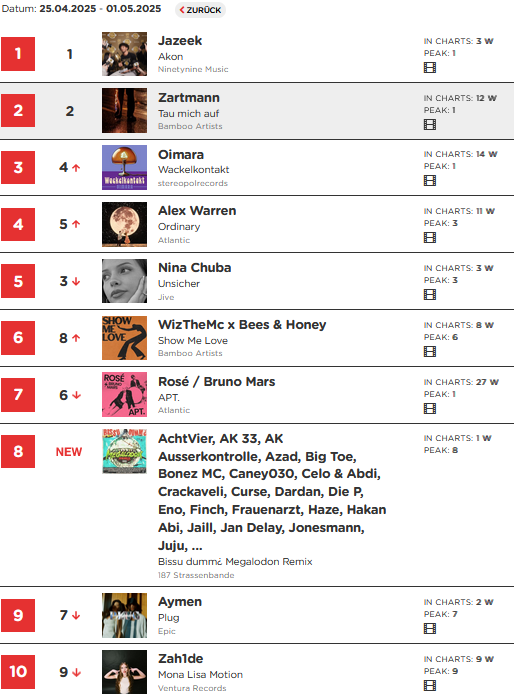Click the red rank 8 badge
Screen dimensions: 514x699
[x=18, y=451]
